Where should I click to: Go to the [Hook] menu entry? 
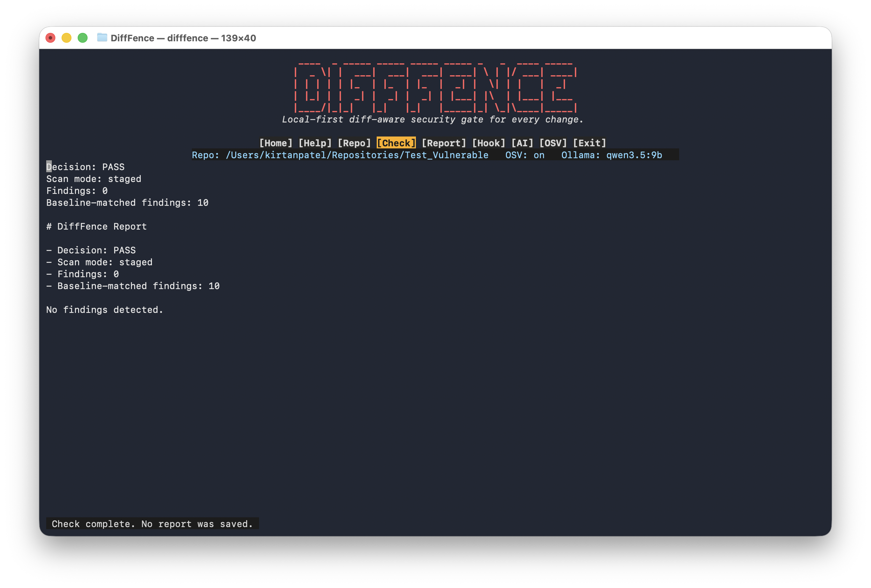click(489, 143)
